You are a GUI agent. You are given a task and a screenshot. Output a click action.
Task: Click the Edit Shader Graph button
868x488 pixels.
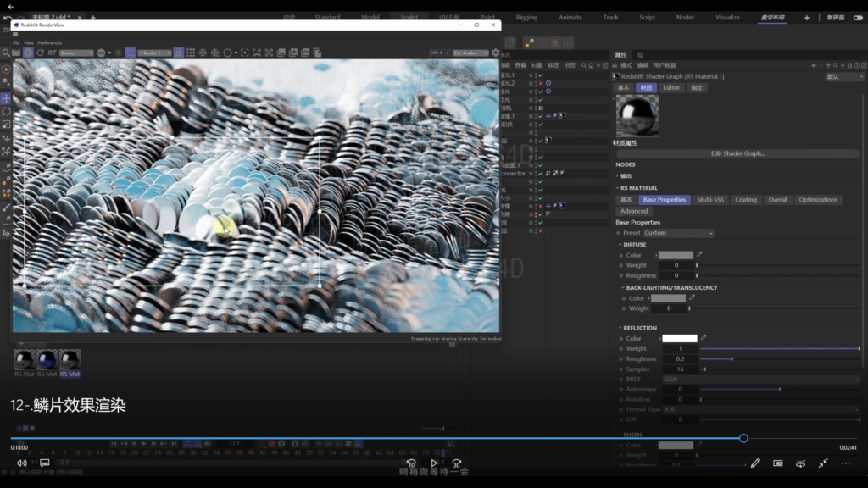coord(737,153)
